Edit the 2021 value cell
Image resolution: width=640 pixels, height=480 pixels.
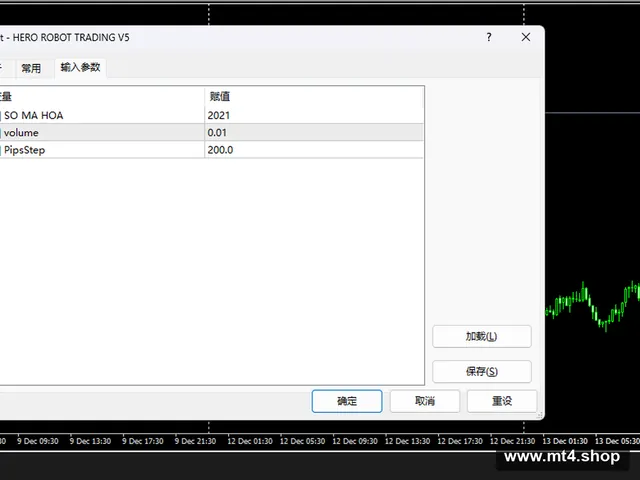tap(314, 116)
